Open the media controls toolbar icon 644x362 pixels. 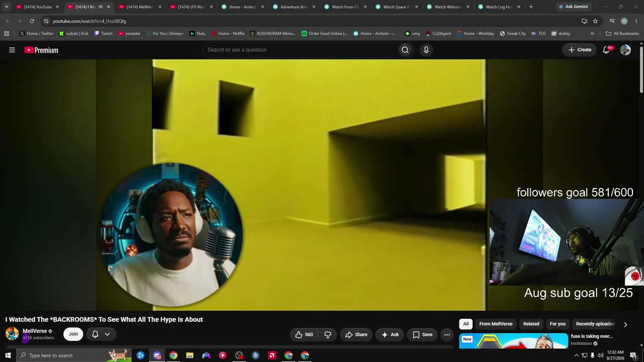click(612, 21)
